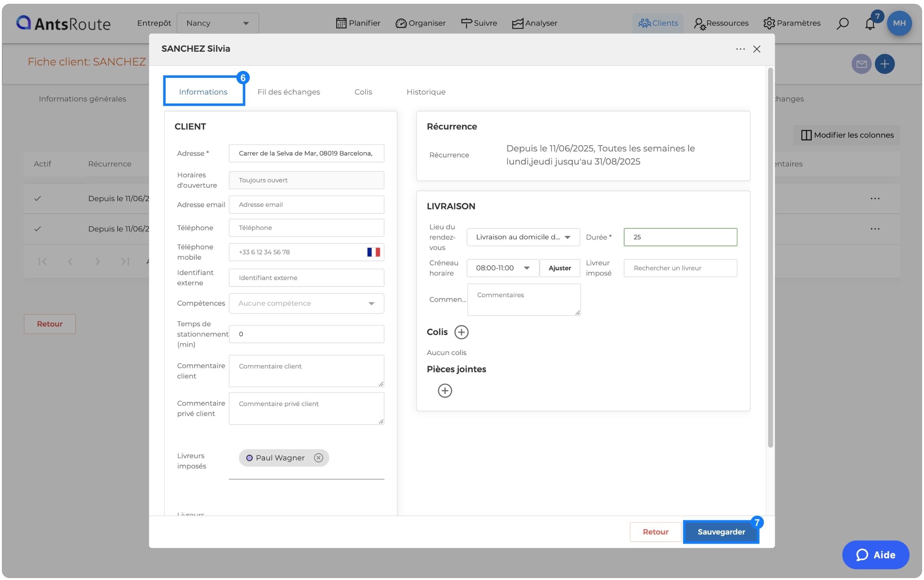This screenshot has height=580, width=924.
Task: Go to previous page in pagination
Action: 70,261
